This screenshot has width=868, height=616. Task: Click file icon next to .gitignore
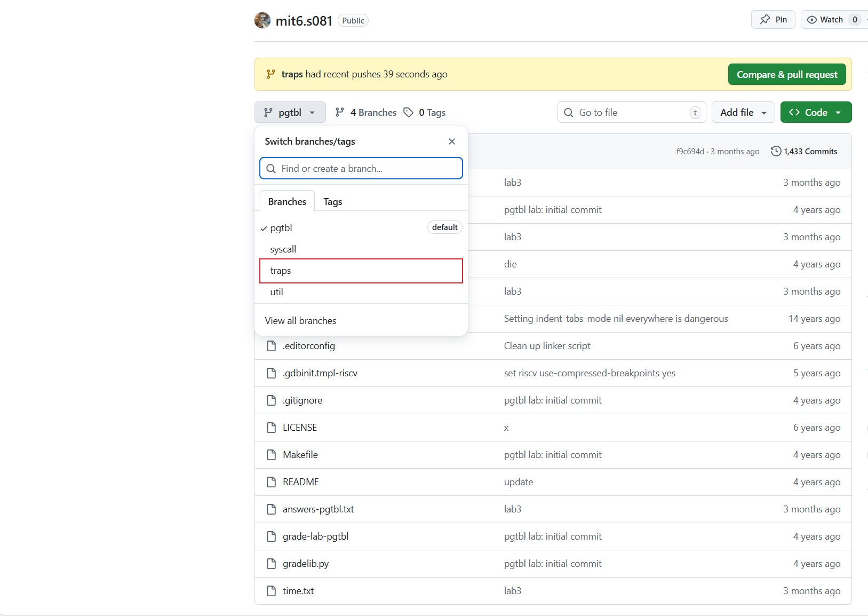coord(272,400)
